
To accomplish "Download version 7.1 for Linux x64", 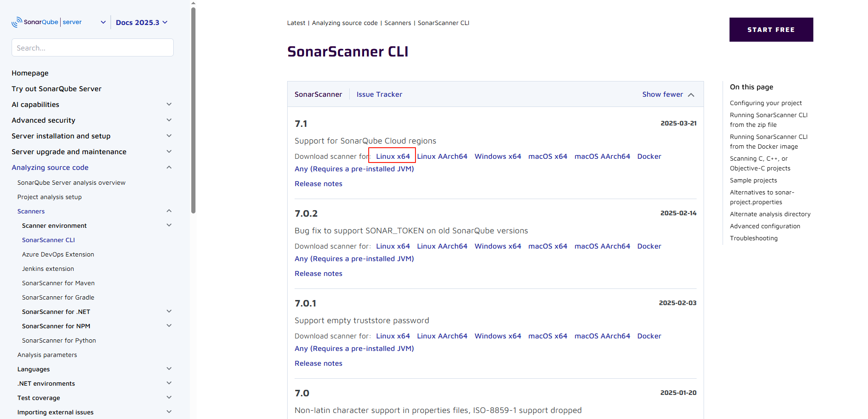I will tap(393, 156).
